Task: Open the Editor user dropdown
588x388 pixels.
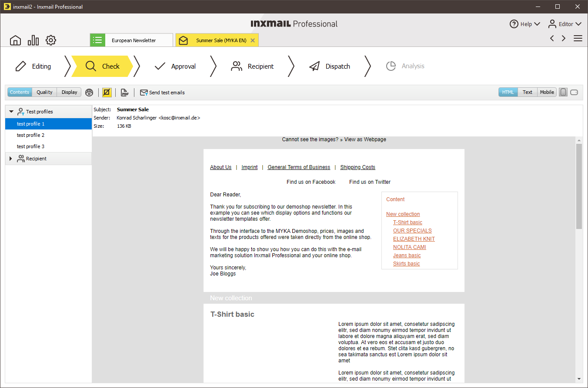Action: click(x=578, y=24)
